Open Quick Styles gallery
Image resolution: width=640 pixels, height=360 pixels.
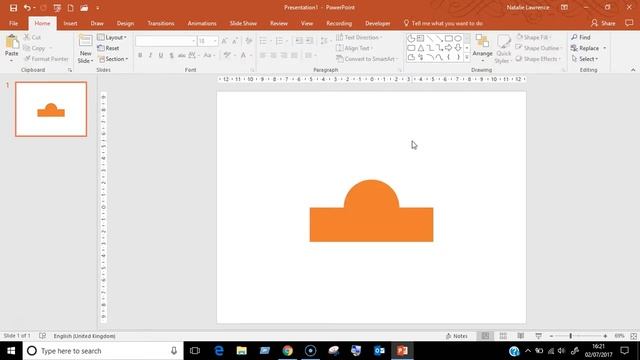point(503,49)
